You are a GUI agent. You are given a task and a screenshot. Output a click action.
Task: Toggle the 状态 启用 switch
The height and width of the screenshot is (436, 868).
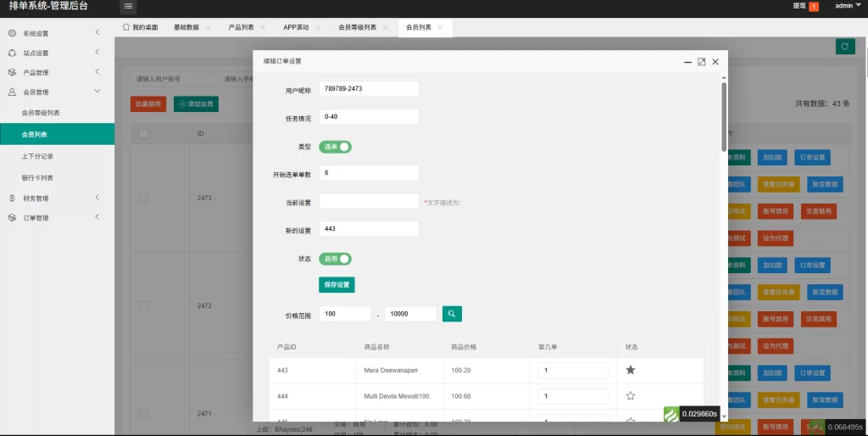click(x=335, y=259)
